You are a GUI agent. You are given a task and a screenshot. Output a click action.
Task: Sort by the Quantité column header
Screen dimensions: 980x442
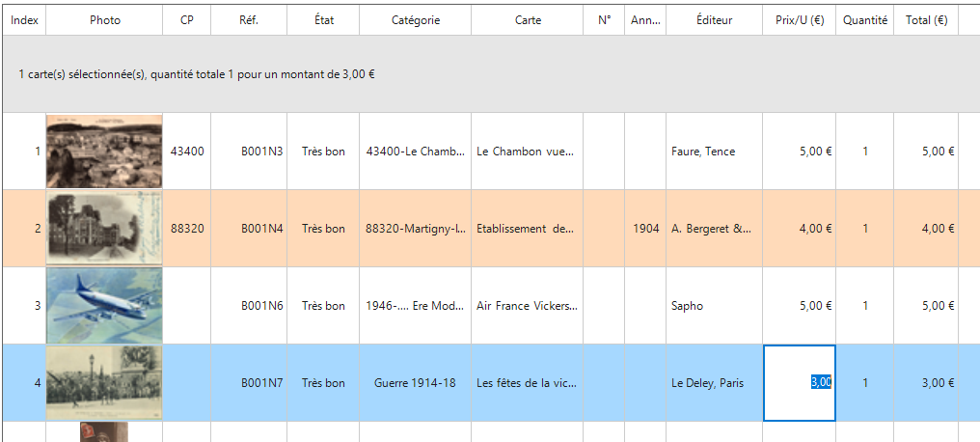[864, 20]
